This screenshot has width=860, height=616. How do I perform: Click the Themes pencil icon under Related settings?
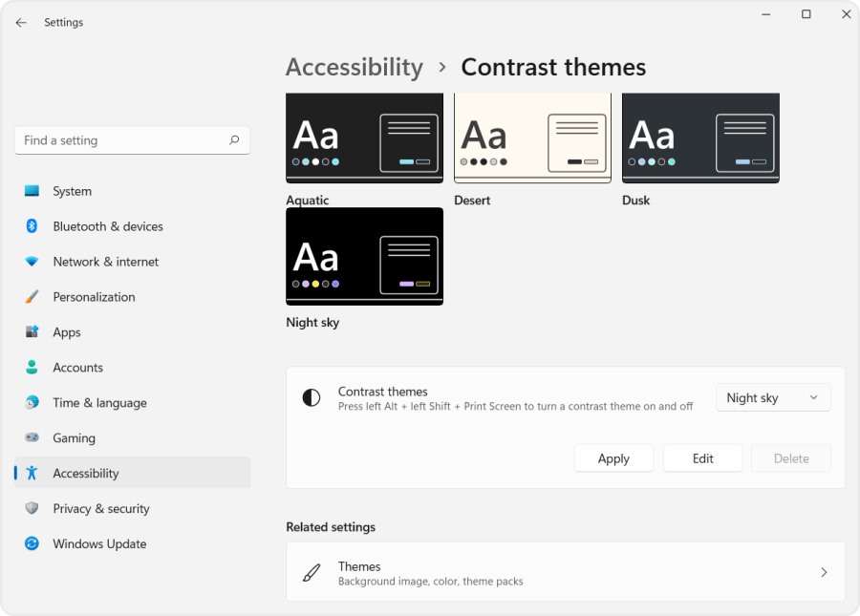(x=311, y=572)
